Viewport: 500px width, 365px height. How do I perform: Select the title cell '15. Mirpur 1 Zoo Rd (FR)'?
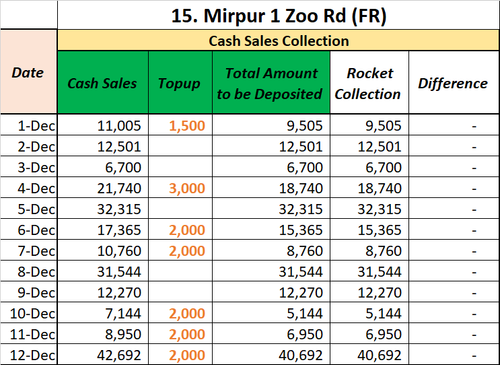point(278,15)
